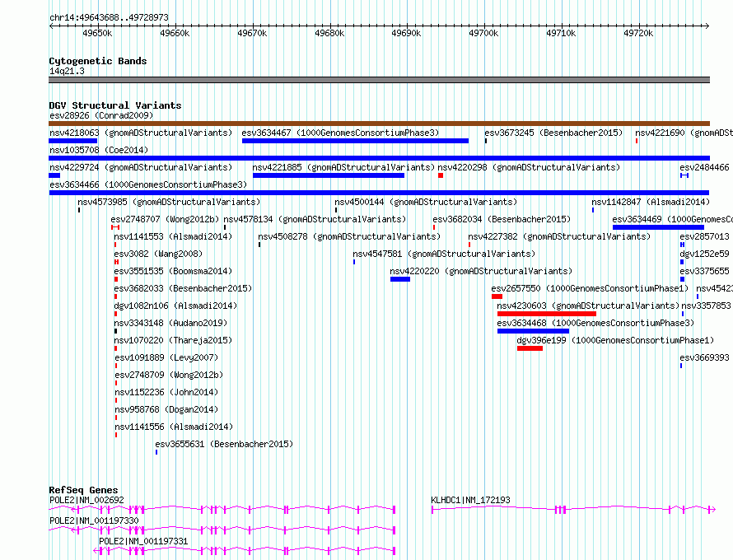The image size is (733, 560).
Task: Click the nsv4547581 variant label
Action: [x=444, y=254]
